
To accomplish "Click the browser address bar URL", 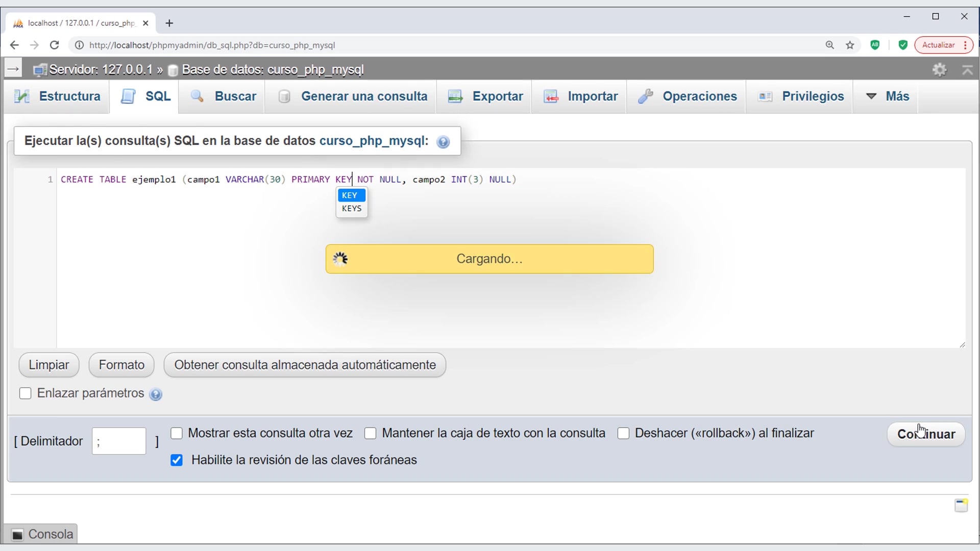I will coord(212,45).
